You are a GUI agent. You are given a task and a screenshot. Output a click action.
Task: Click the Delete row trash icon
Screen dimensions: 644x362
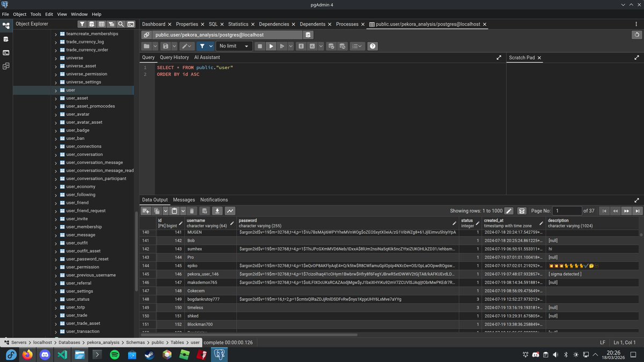(x=192, y=211)
